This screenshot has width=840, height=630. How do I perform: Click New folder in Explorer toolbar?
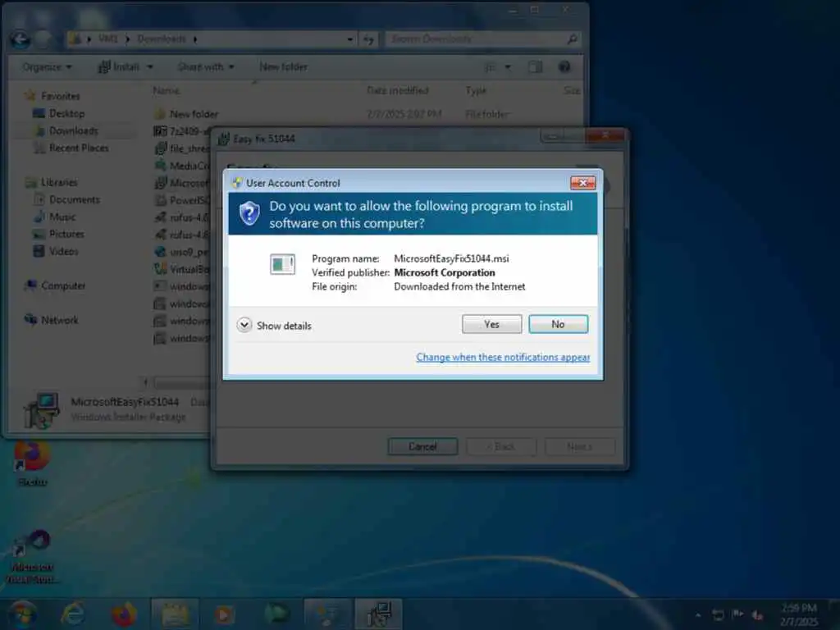tap(283, 67)
